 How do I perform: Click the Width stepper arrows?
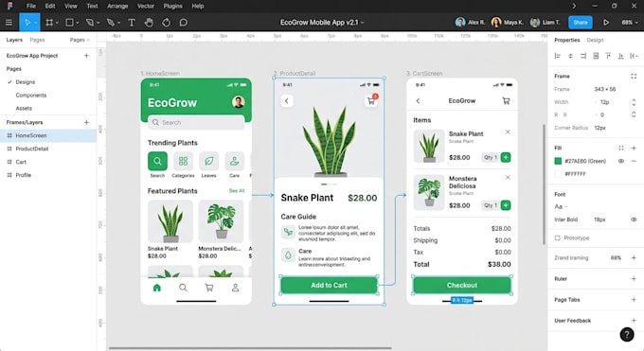click(634, 102)
